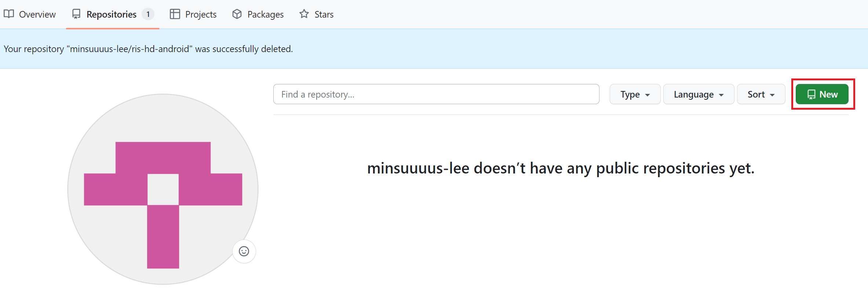
Task: Open the Type filter dropdown
Action: coord(635,94)
